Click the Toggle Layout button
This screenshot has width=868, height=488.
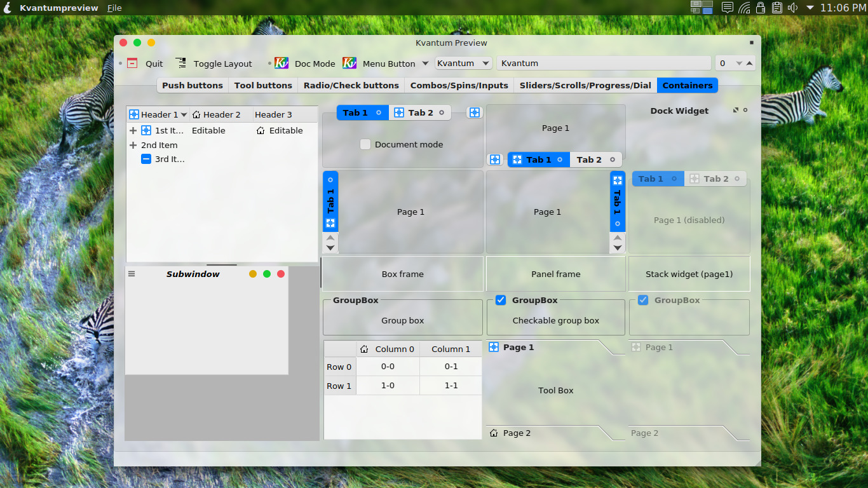click(215, 64)
